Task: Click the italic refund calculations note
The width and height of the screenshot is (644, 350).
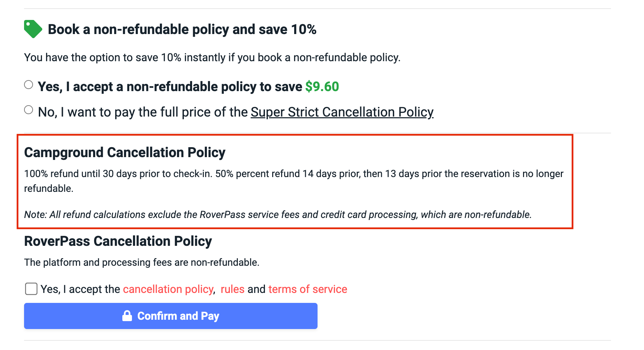Action: coord(278,215)
